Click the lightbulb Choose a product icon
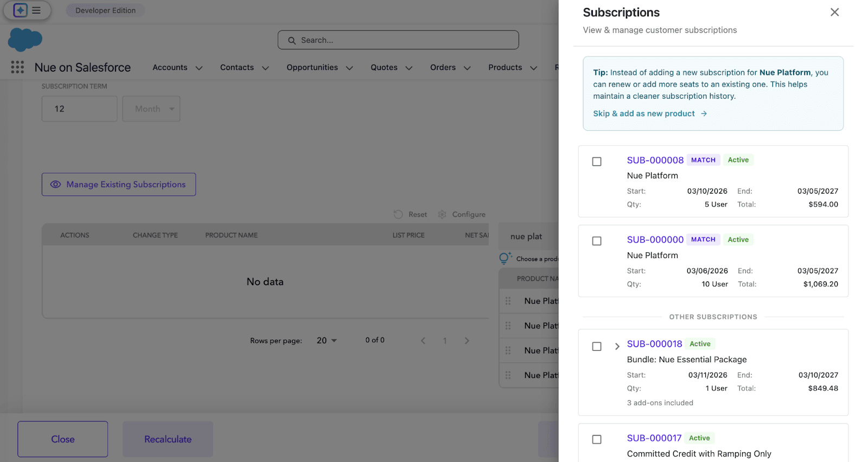 (x=505, y=258)
